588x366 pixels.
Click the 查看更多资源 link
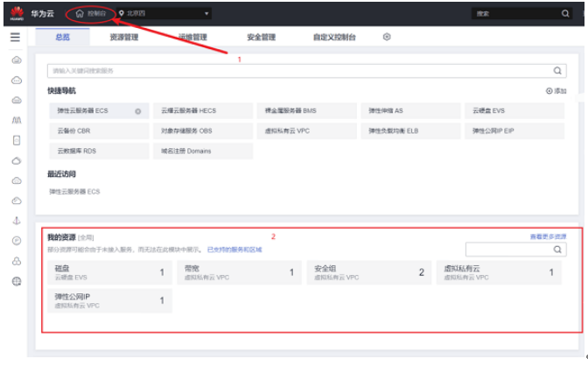pos(548,236)
